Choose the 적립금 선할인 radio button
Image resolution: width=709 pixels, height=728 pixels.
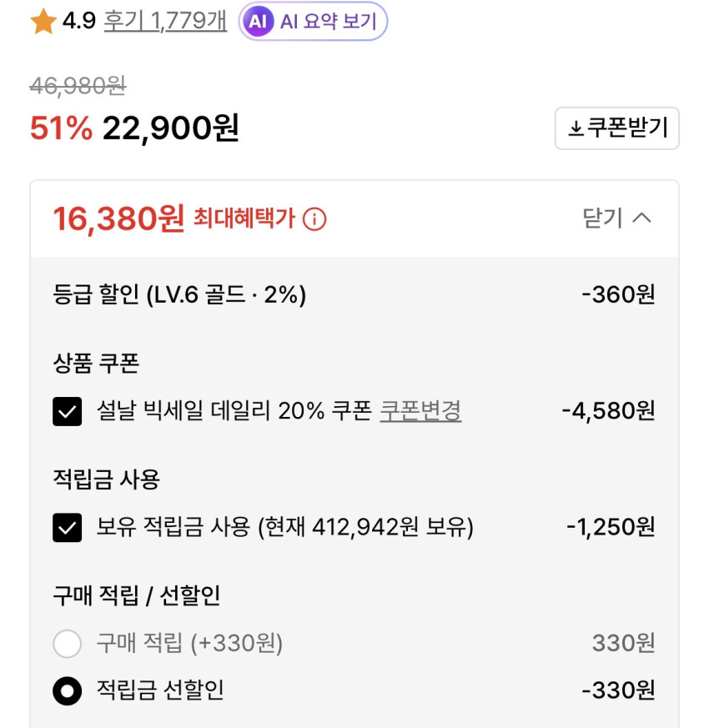(68, 690)
